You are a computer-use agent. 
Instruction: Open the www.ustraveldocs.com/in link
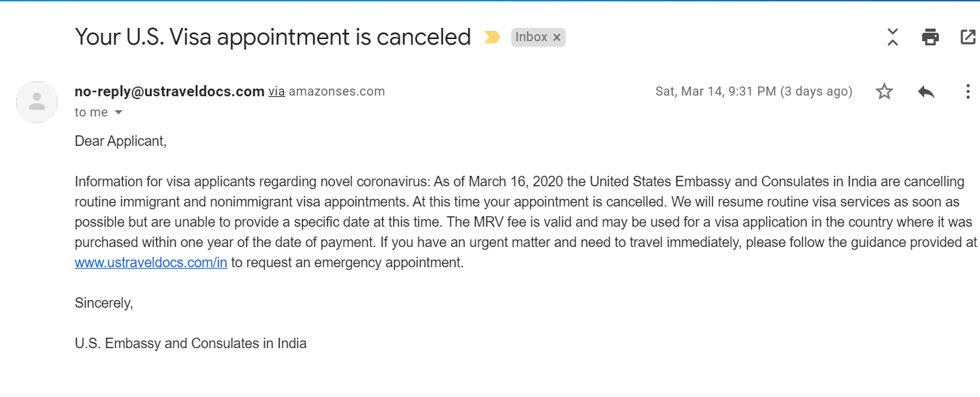pyautogui.click(x=151, y=263)
